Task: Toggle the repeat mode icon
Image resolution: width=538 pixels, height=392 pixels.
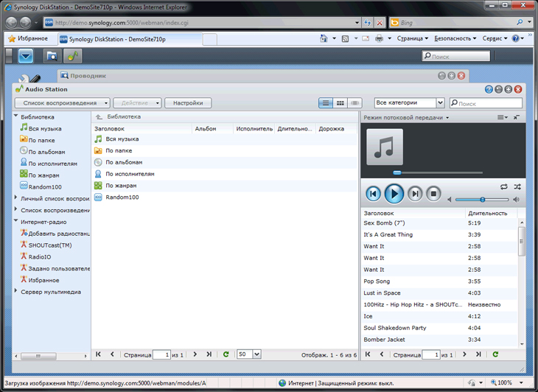Action: click(x=503, y=187)
